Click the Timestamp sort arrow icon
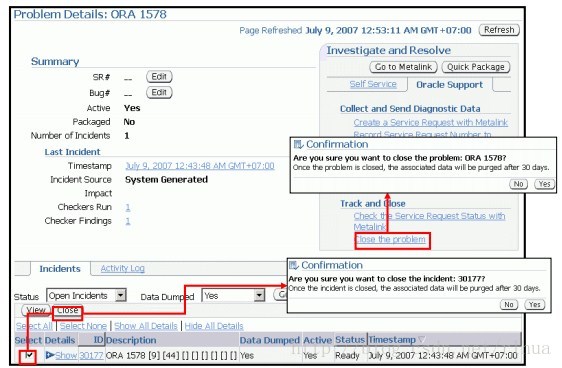 (x=422, y=339)
